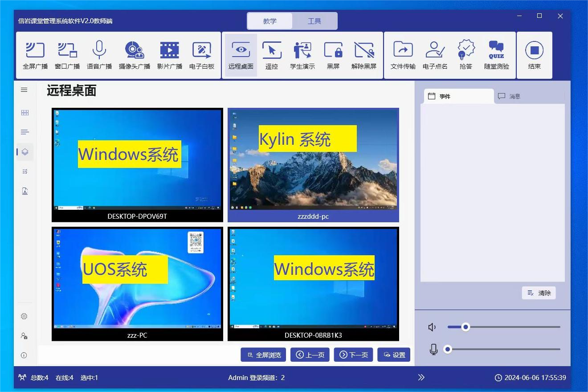Screen dimensions: 588x392
Task: Switch to the 工具 tab
Action: (x=314, y=21)
